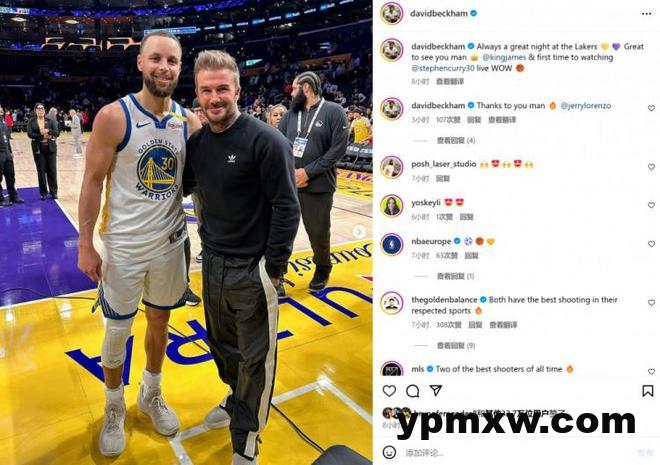This screenshot has height=465, width=660.
Task: Click the comment bubble icon
Action: (x=412, y=391)
